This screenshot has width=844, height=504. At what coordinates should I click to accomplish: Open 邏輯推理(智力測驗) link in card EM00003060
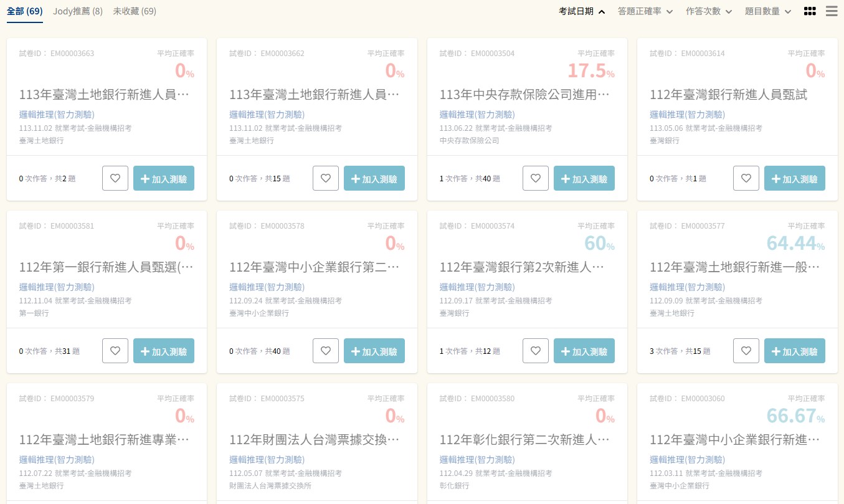tap(688, 460)
